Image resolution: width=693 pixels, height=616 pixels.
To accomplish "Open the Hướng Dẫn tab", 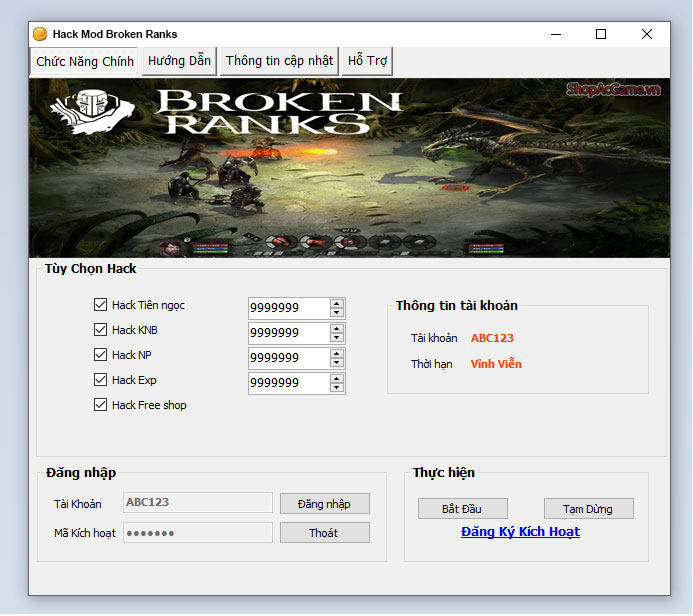I will coord(179,61).
